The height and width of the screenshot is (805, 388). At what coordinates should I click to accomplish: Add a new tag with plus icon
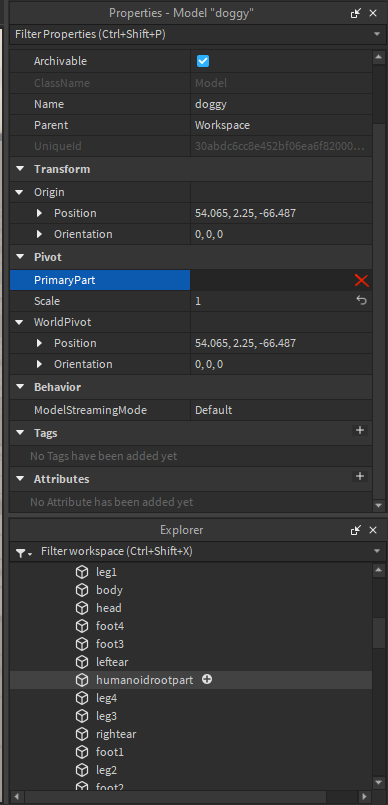[360, 430]
